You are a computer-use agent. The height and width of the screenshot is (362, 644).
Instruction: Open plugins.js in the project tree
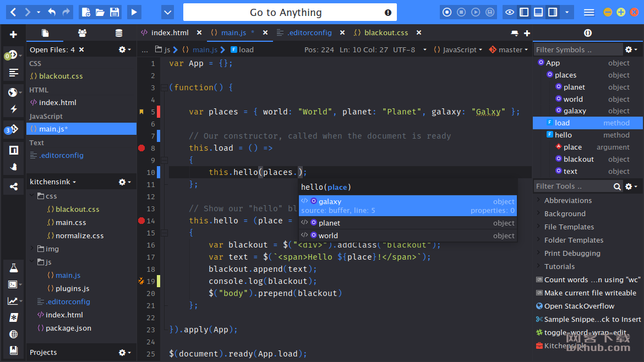coord(72,288)
